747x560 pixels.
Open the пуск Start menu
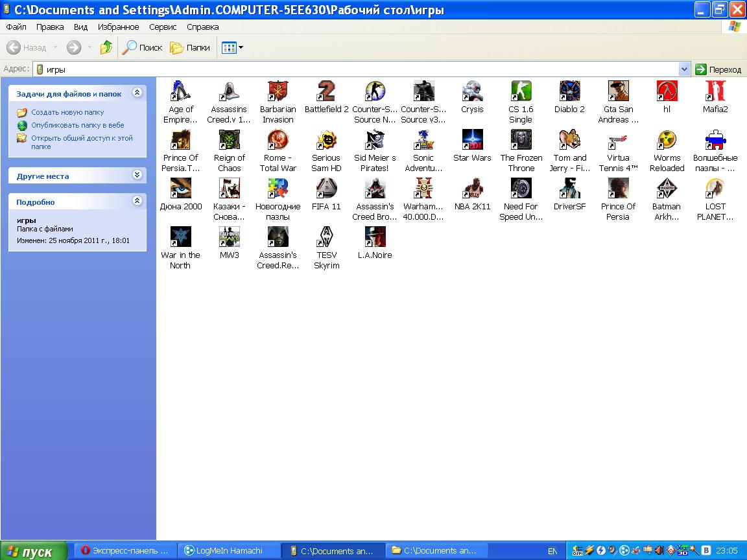point(34,551)
